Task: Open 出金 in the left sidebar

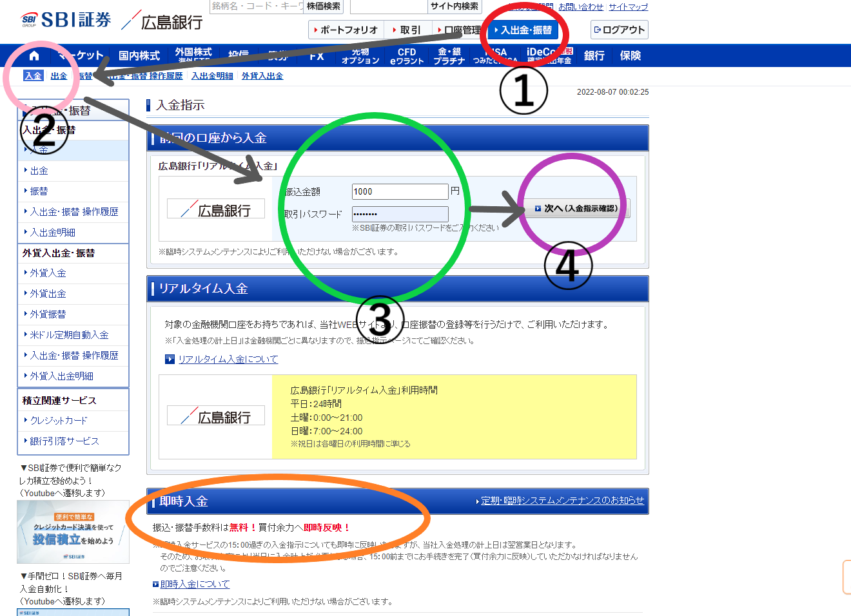Action: [39, 171]
